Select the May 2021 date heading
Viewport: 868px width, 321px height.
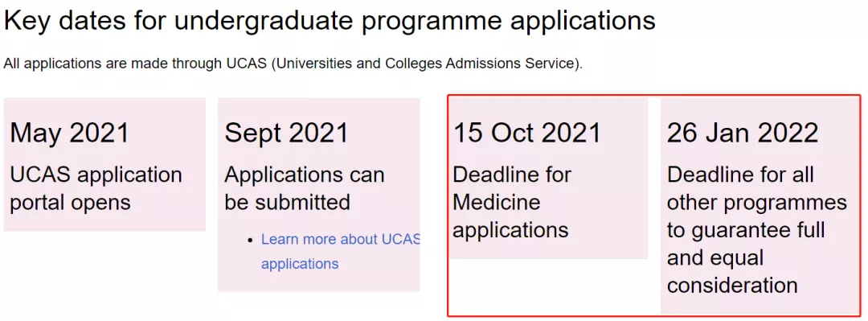click(70, 133)
